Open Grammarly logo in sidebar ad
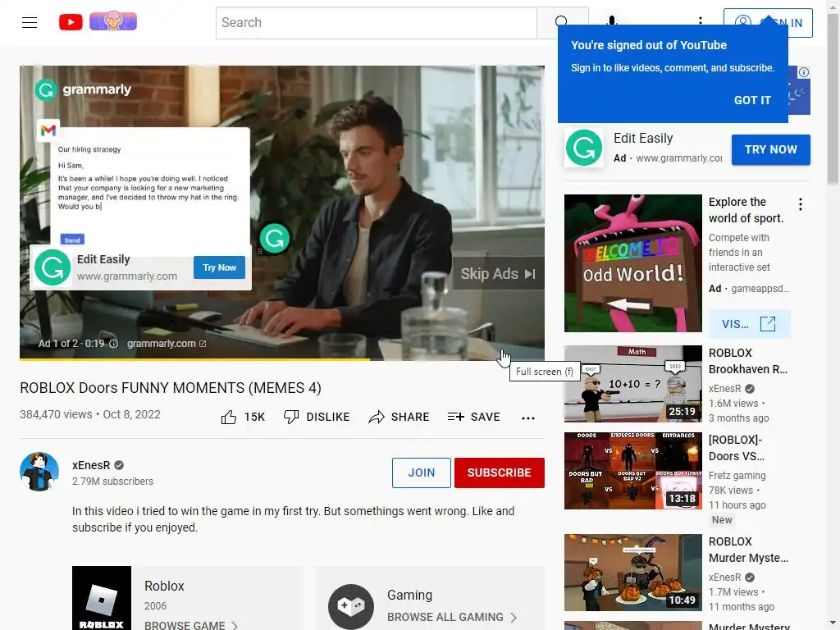Screen dimensions: 840x630 [x=584, y=148]
